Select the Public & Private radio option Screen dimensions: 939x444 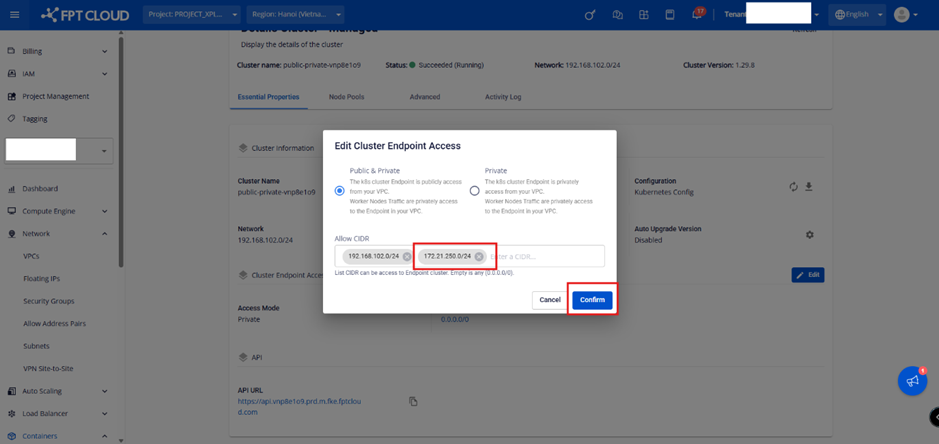pos(340,191)
